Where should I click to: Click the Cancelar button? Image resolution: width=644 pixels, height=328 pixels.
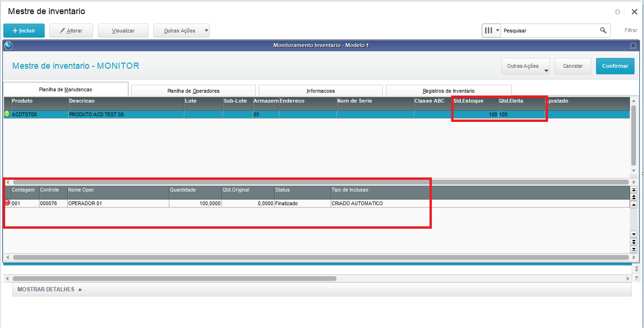tap(573, 66)
